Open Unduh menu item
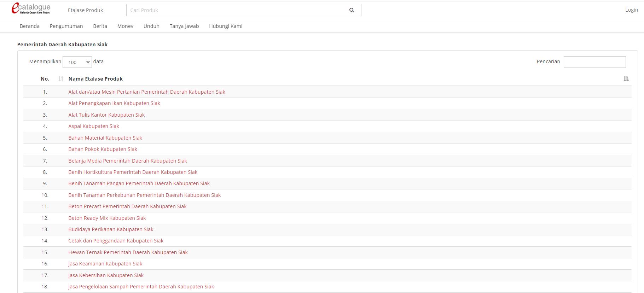This screenshot has width=644, height=293. click(151, 26)
